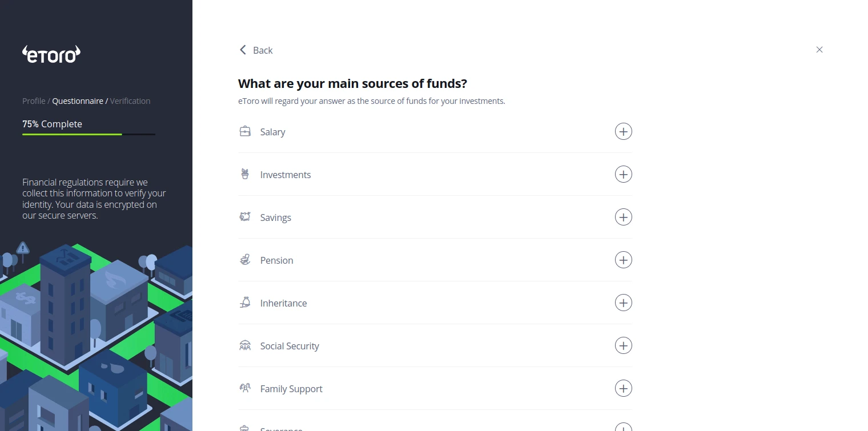
Task: Open the Profile breadcrumb step
Action: tap(34, 101)
